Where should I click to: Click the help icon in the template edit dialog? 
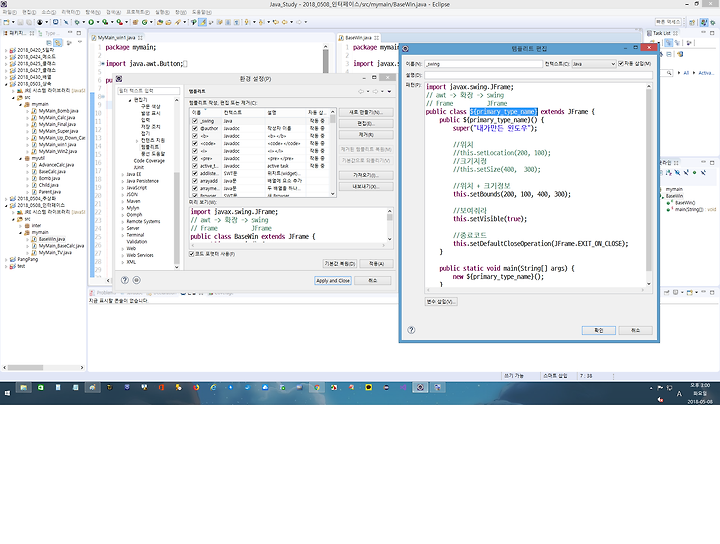click(x=411, y=330)
